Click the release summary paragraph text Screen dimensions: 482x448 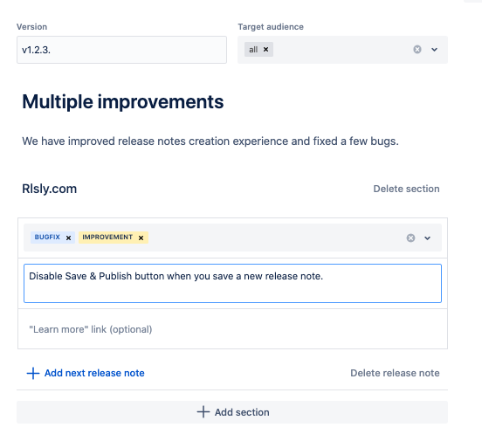pyautogui.click(x=210, y=141)
